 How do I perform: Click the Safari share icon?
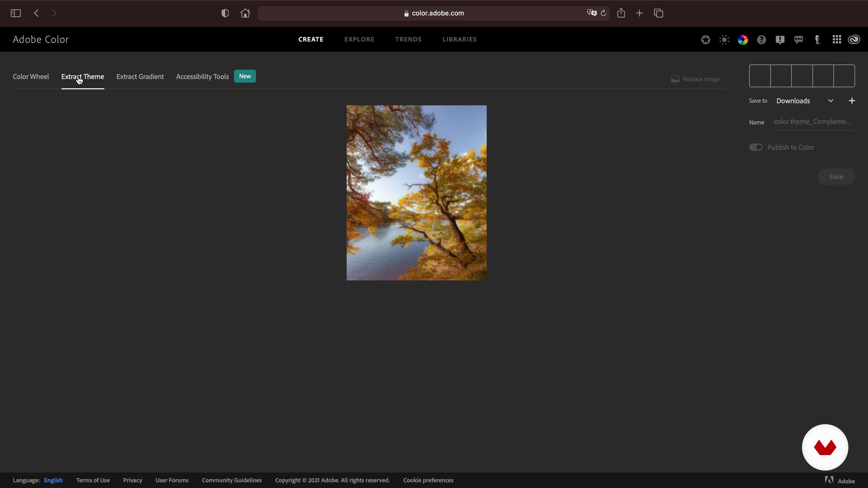coord(621,13)
